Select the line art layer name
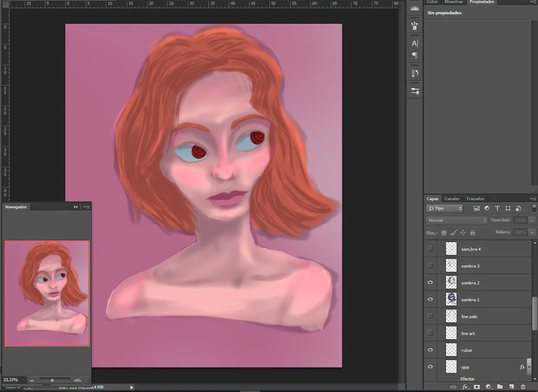538x392 pixels. [x=468, y=333]
